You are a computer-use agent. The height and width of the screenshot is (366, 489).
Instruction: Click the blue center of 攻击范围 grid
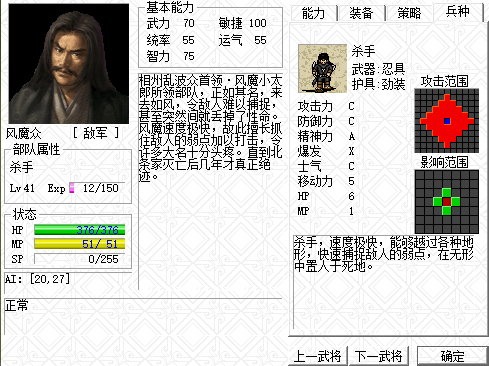[x=447, y=121]
